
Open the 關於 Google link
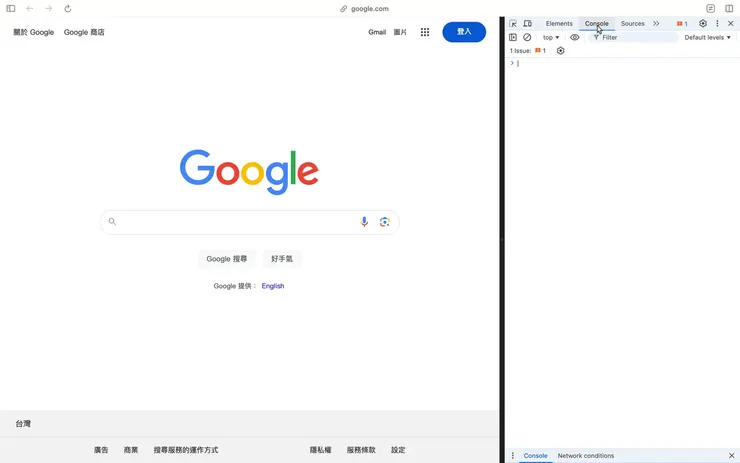tap(34, 32)
